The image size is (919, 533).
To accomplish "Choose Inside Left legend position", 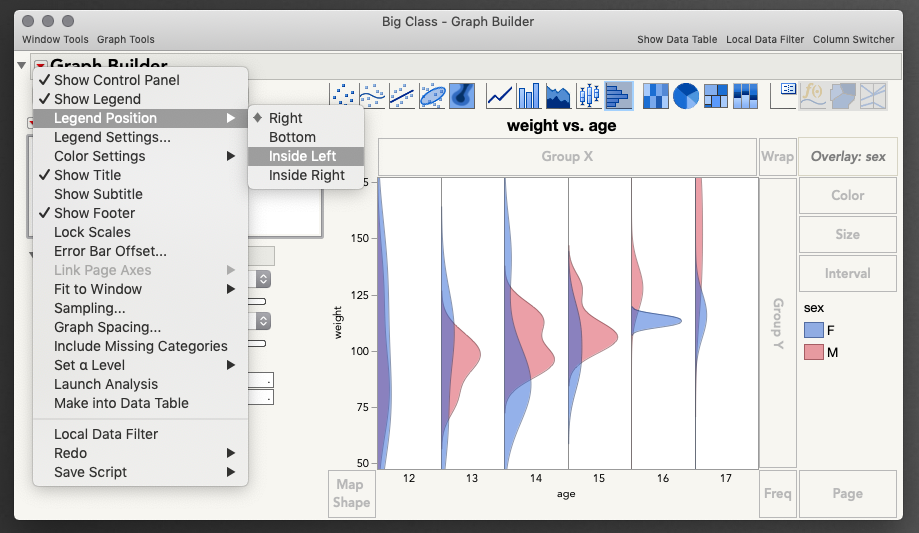I will (306, 156).
